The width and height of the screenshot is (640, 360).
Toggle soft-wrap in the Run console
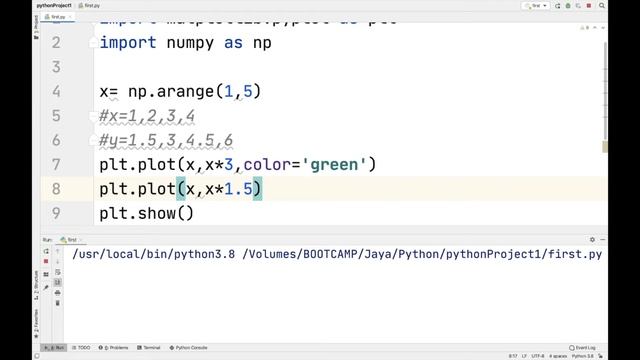[58, 272]
